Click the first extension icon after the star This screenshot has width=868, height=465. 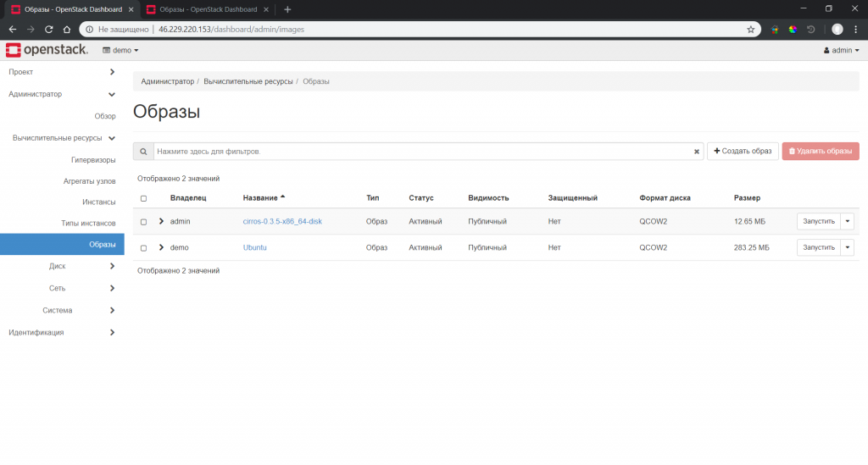coord(775,30)
